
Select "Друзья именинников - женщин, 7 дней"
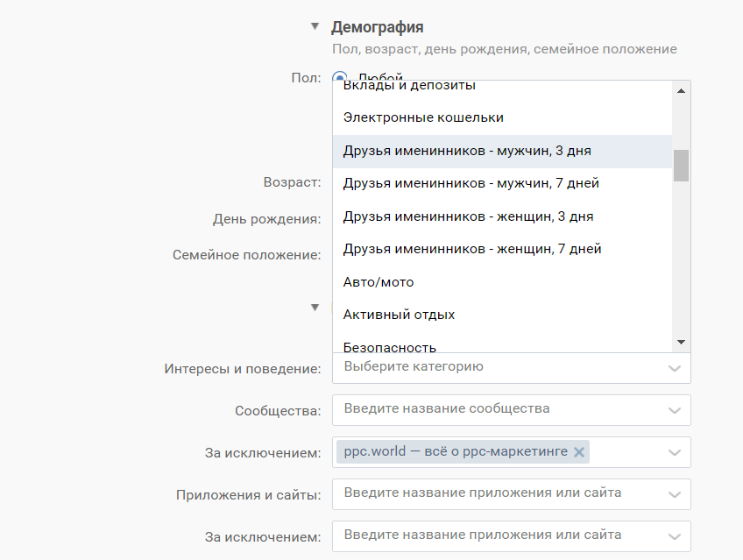(x=473, y=248)
